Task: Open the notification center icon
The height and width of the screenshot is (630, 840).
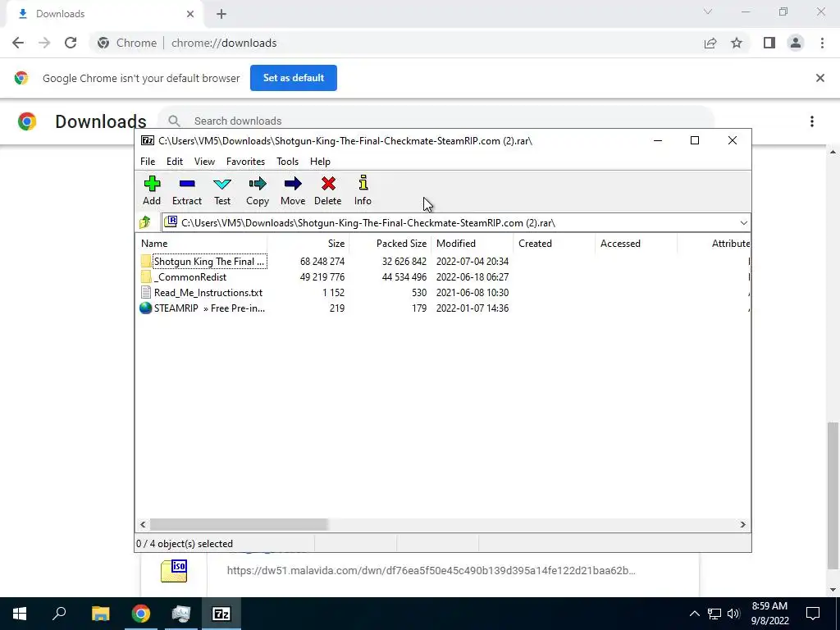Action: tap(813, 614)
